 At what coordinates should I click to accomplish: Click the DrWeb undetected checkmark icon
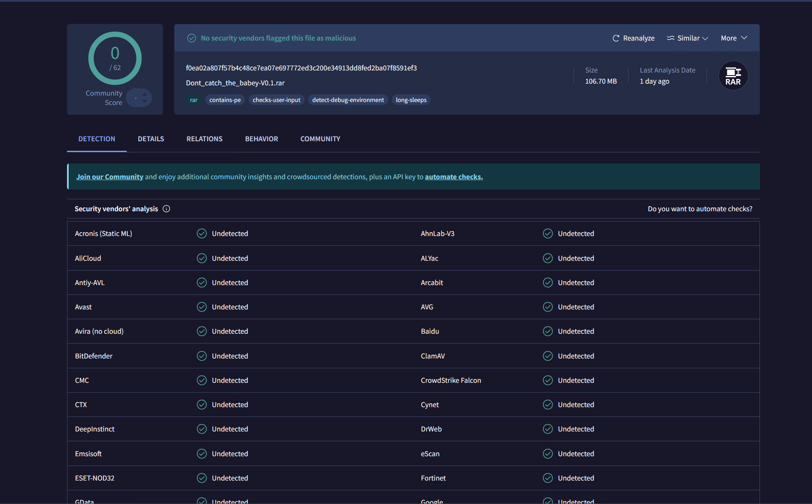(x=548, y=429)
